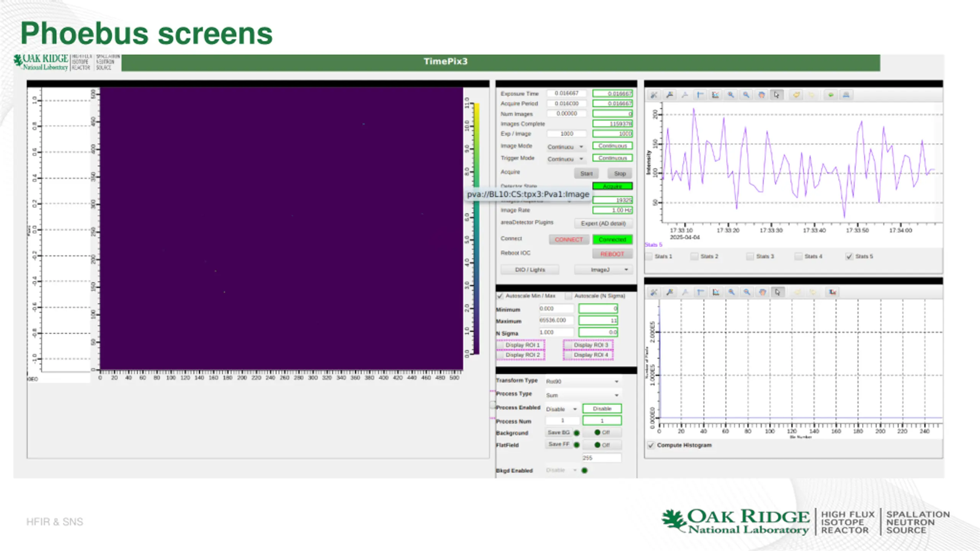Select zoom out magnifier in Stats plot toolbar
This screenshot has height=551, width=980.
(746, 95)
